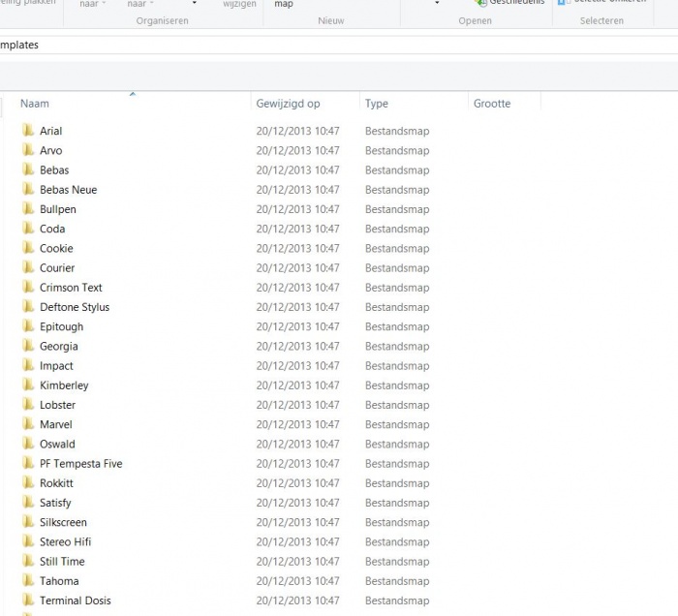Sort files by Naam column header

pyautogui.click(x=35, y=104)
